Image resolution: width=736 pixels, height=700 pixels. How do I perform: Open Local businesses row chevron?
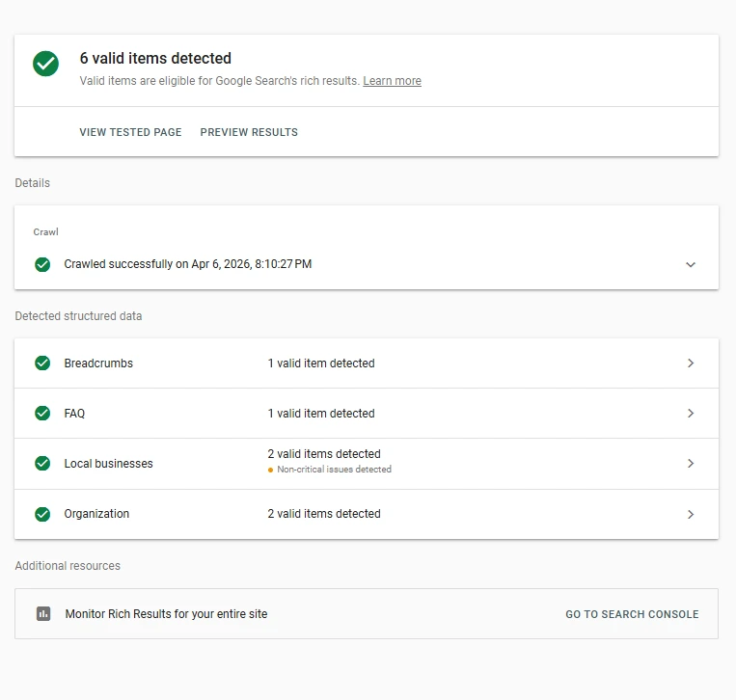(691, 464)
